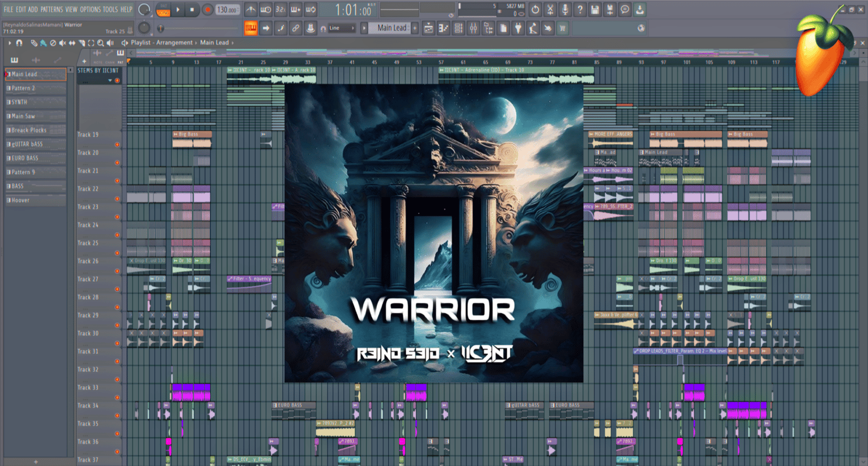Switch between PAT and SONG mode

tap(163, 9)
